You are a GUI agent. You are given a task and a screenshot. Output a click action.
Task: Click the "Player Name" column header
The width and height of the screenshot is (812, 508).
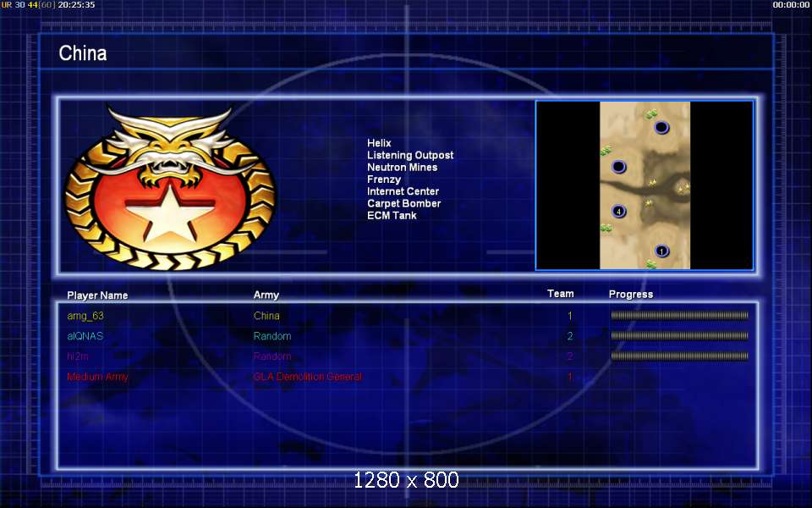pos(97,295)
